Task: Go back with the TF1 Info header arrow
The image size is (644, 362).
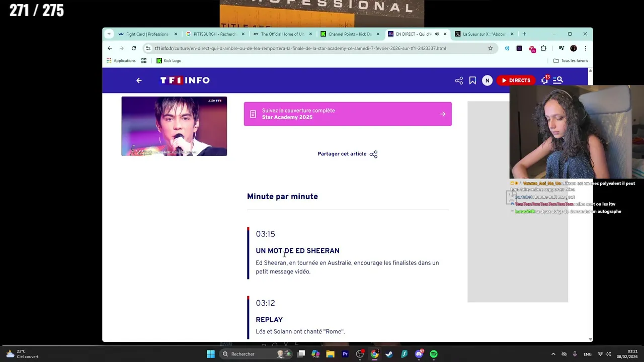Action: (139, 80)
